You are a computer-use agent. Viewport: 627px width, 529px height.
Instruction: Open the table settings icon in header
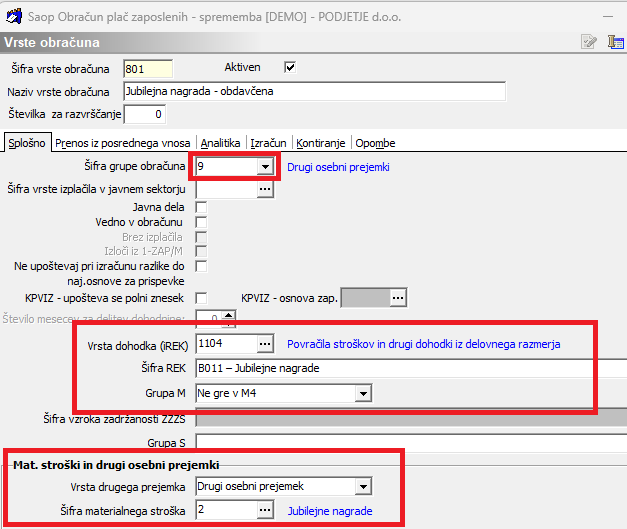[x=616, y=42]
